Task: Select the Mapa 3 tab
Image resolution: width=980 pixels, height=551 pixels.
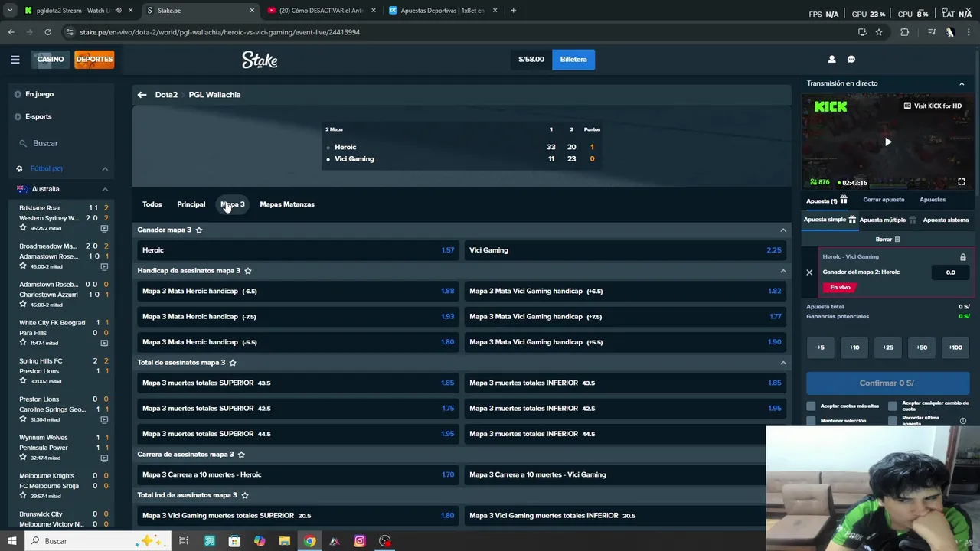Action: coord(233,204)
